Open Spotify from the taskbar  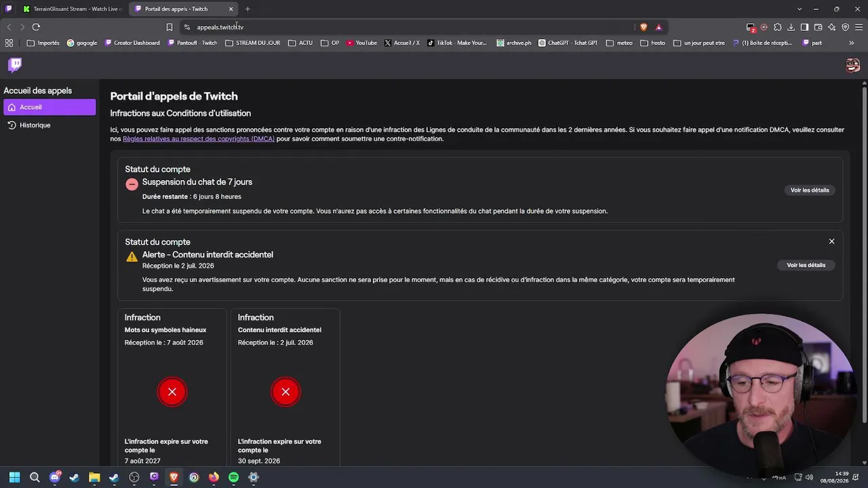[233, 477]
